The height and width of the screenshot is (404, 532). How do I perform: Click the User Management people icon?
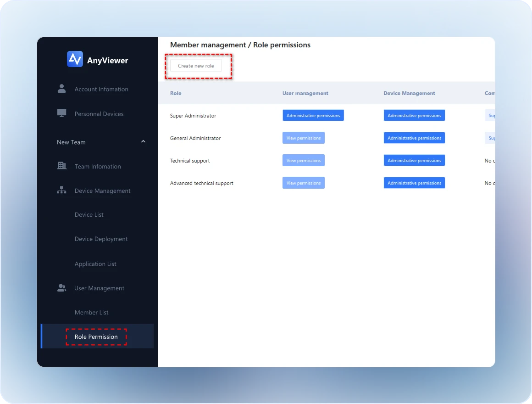(61, 288)
